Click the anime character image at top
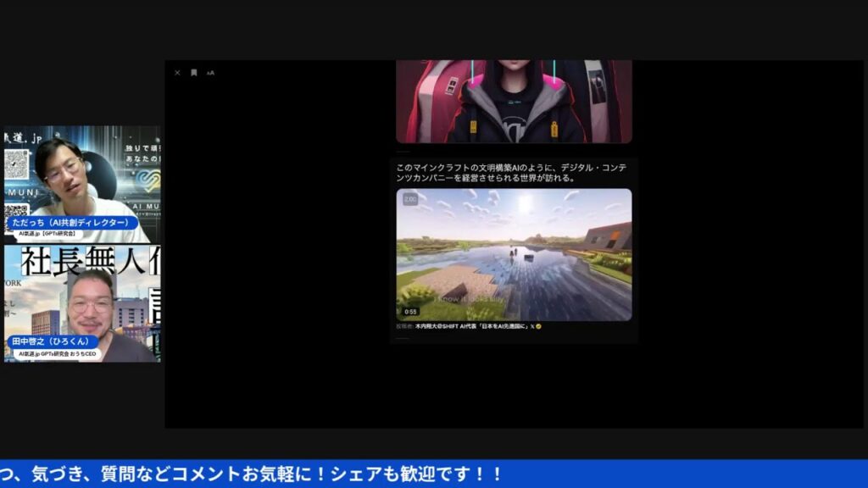Screen dimensions: 868x488 pyautogui.click(x=514, y=101)
